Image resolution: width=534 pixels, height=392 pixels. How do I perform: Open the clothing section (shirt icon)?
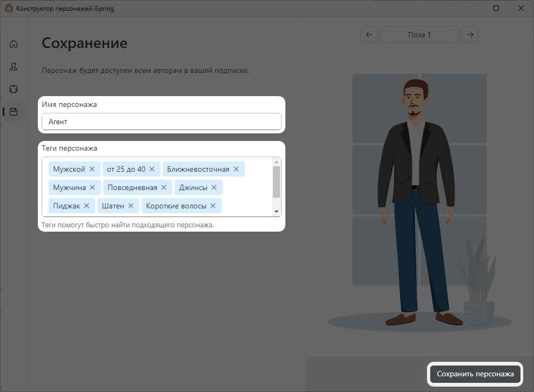(x=13, y=89)
